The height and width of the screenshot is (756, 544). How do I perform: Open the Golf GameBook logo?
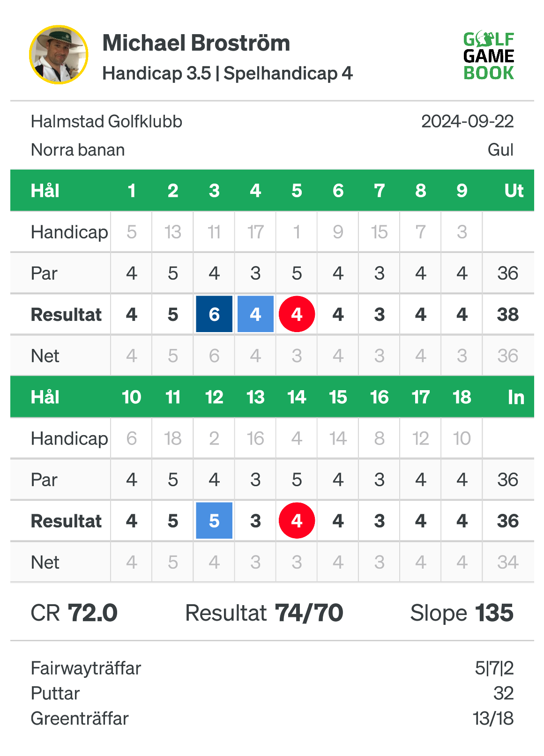(x=489, y=56)
